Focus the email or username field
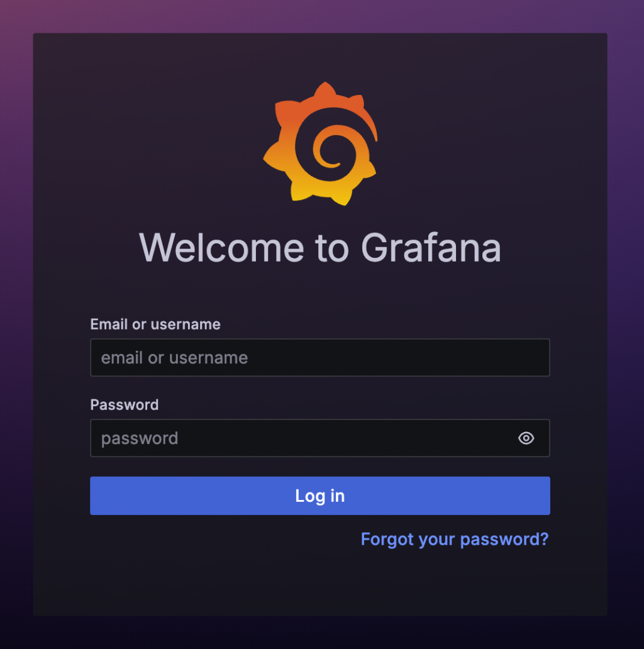The height and width of the screenshot is (649, 644). point(320,358)
